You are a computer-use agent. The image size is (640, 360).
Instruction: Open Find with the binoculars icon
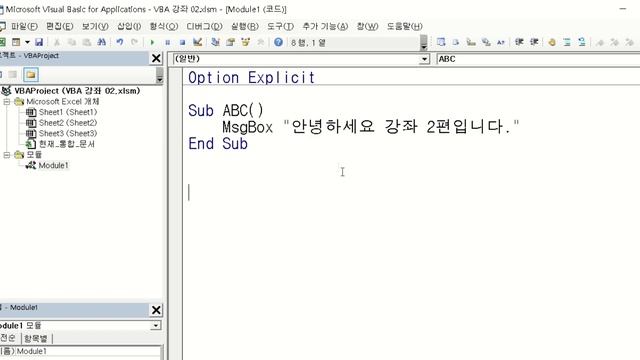coord(102,42)
